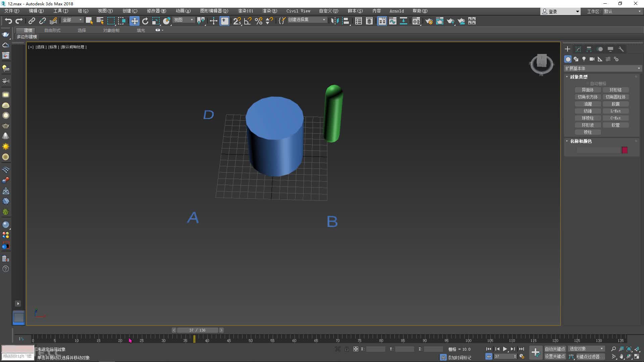Open the Material Editor icon
Image resolution: width=644 pixels, height=362 pixels.
(416, 21)
